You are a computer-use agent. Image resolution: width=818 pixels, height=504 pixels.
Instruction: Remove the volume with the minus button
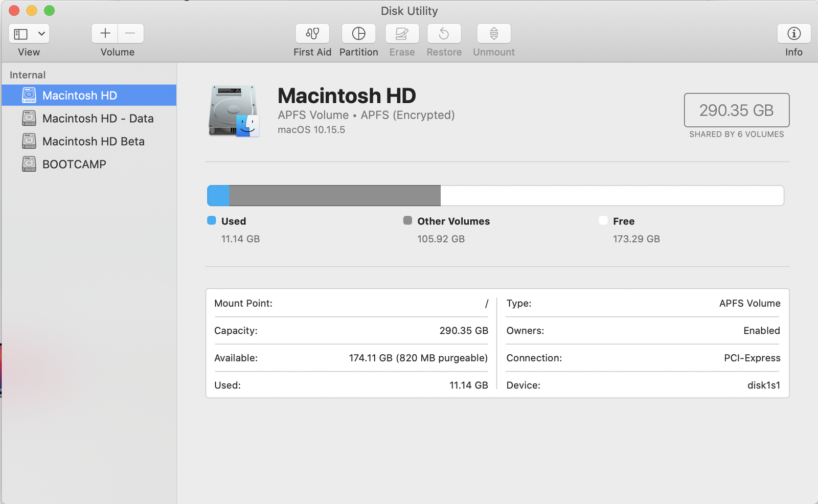click(131, 34)
